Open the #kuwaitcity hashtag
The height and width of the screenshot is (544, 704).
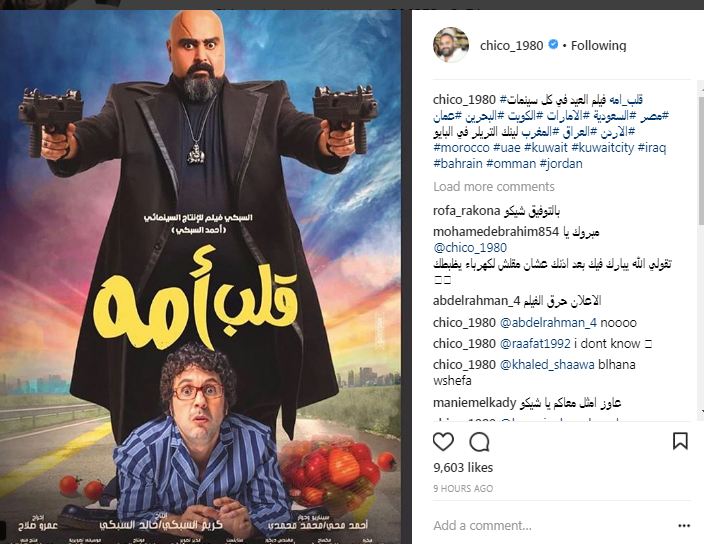coord(603,147)
